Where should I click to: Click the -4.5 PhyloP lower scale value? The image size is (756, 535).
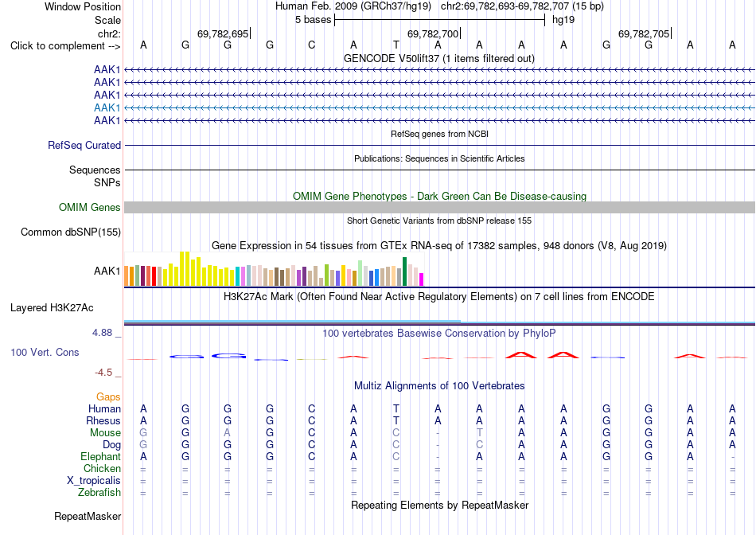point(103,372)
